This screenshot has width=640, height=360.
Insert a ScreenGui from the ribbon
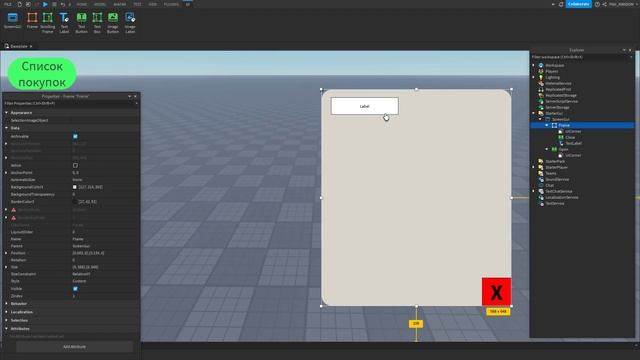[13, 21]
